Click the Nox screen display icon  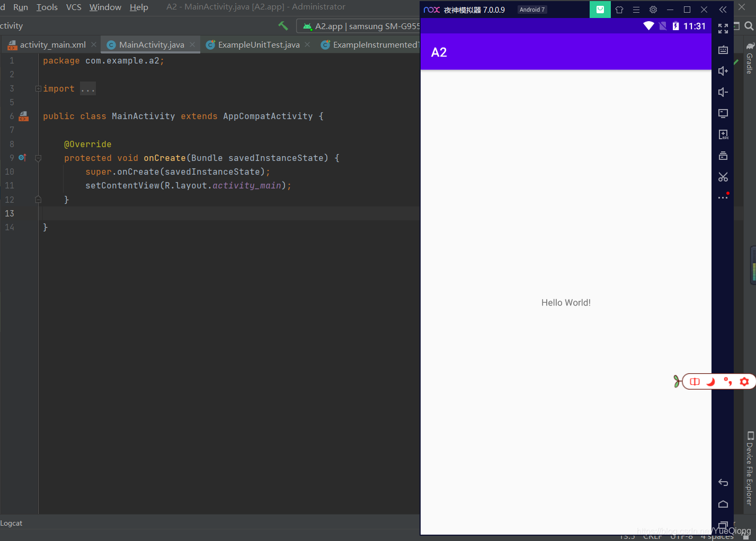[x=723, y=113]
